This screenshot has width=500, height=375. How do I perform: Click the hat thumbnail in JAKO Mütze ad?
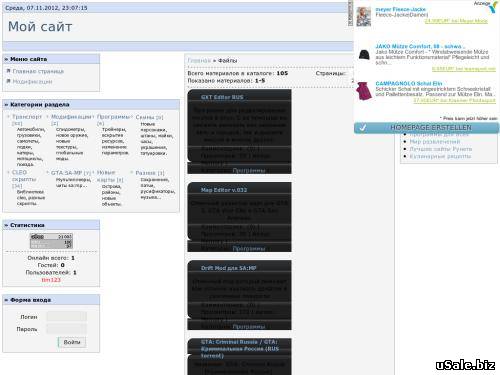(364, 55)
